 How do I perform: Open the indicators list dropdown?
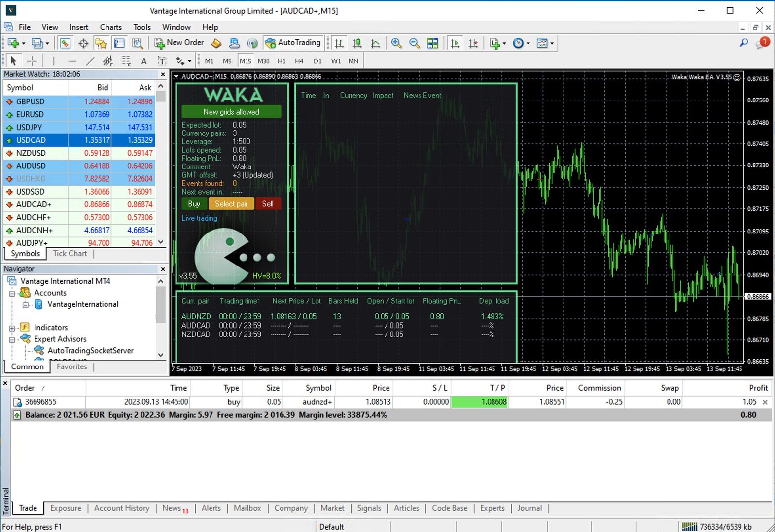tap(497, 43)
